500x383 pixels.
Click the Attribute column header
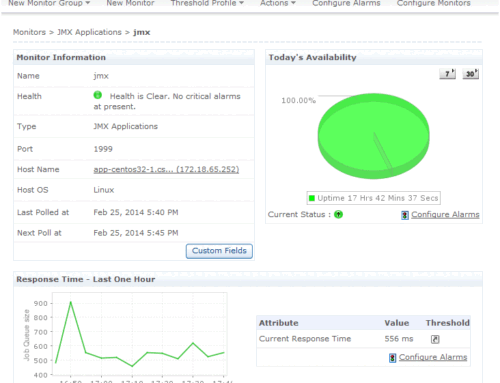279,323
